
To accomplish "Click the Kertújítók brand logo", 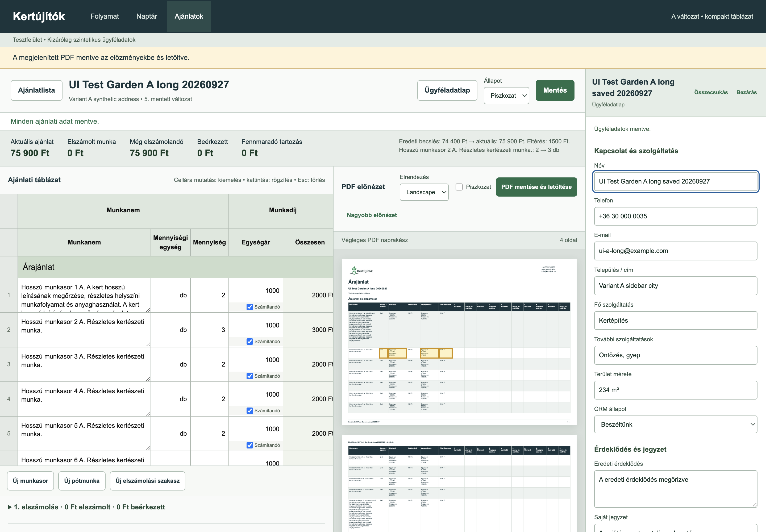I will (x=39, y=16).
